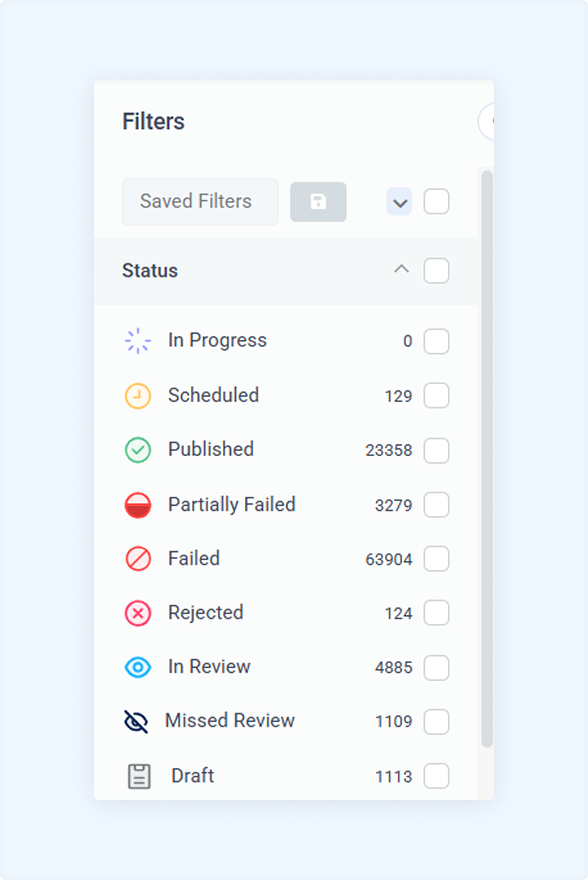
Task: Save current filter using floppy disk button
Action: [x=318, y=202]
